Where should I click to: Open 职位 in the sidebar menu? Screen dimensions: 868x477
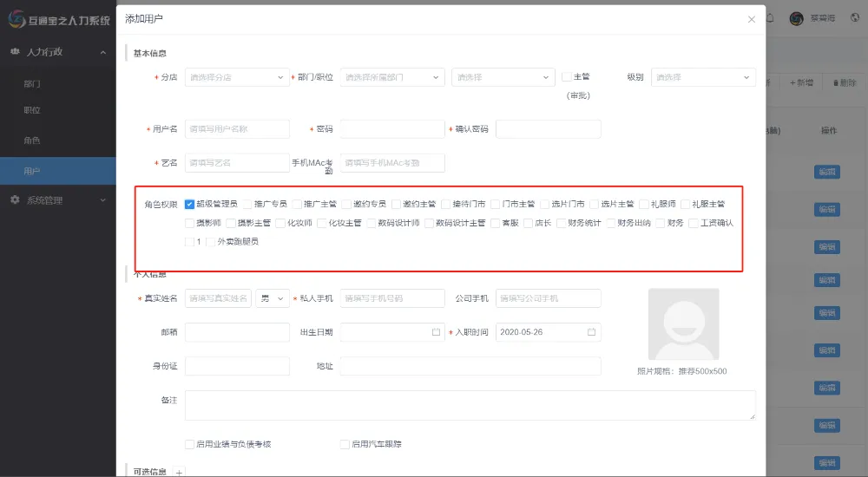32,111
